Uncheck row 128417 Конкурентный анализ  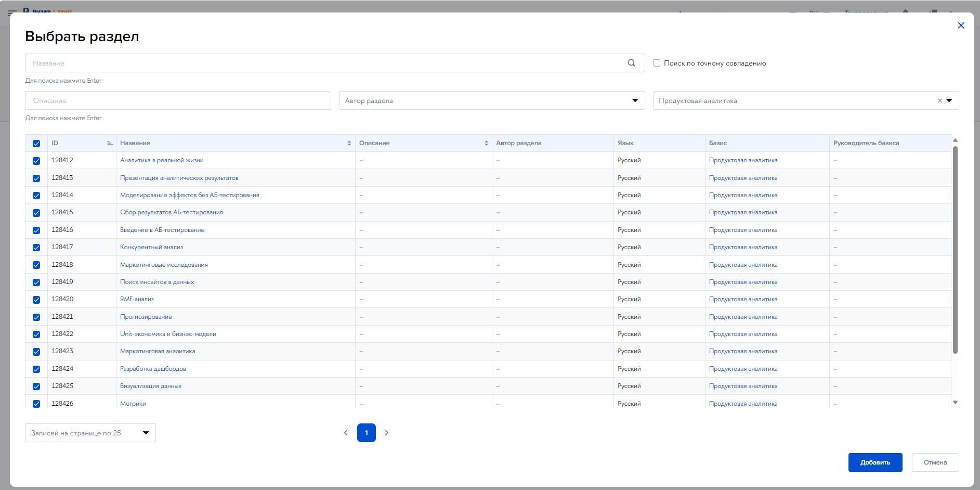36,248
